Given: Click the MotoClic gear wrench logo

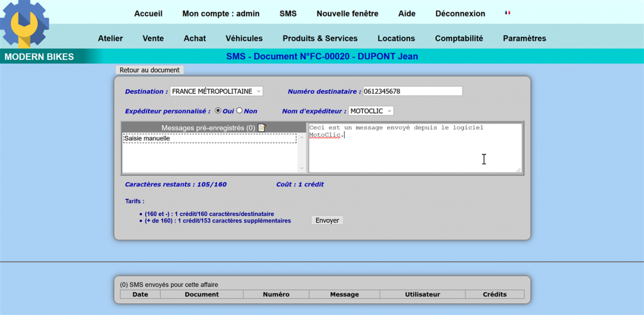Looking at the screenshot, I should click(x=24, y=24).
